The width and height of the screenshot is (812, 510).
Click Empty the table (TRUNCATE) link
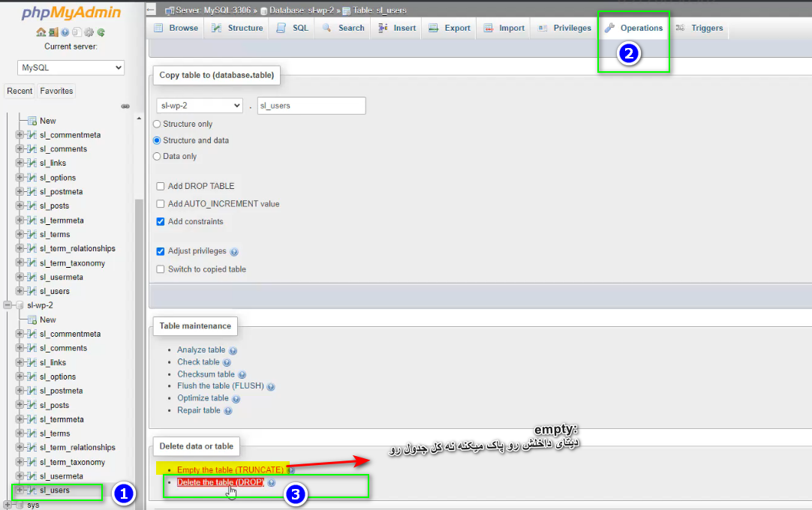pos(230,470)
